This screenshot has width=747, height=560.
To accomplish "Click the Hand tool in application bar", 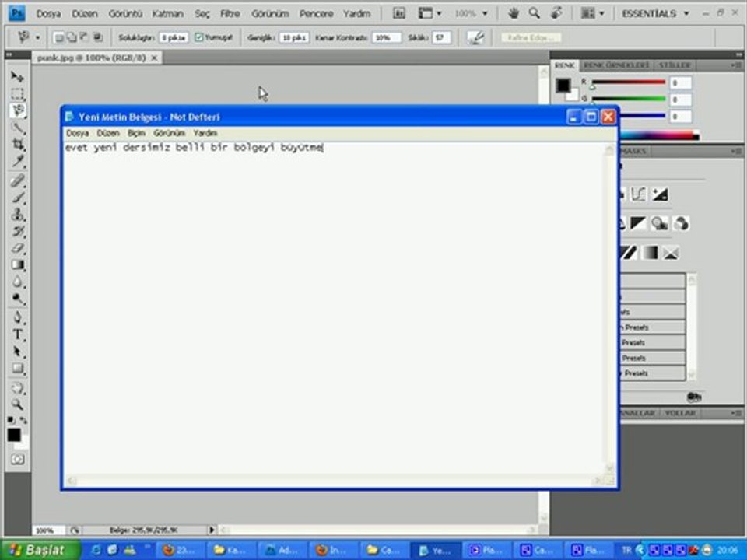I will point(514,13).
